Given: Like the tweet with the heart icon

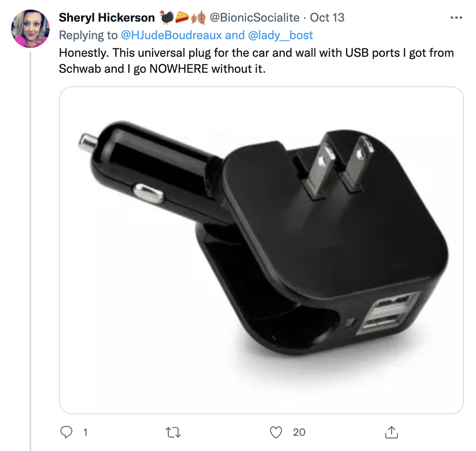Looking at the screenshot, I should point(276,432).
